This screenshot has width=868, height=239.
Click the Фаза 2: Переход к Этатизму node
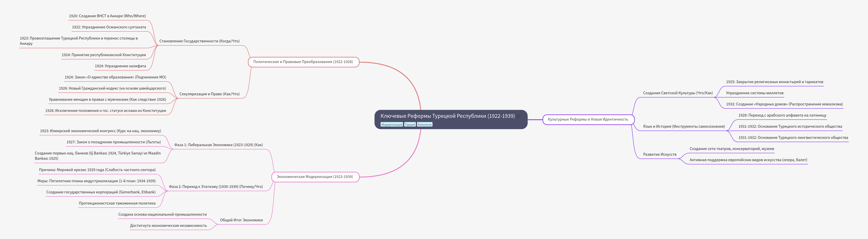(216, 187)
